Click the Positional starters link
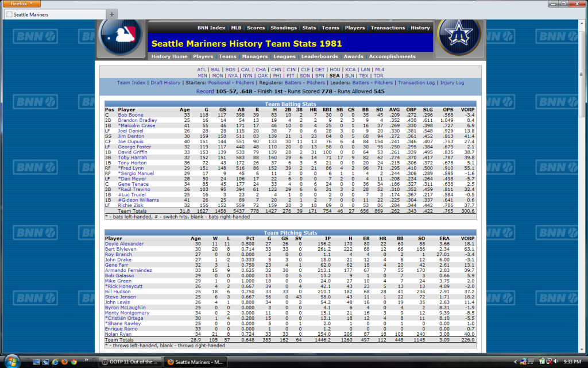The height and width of the screenshot is (368, 588). click(219, 83)
